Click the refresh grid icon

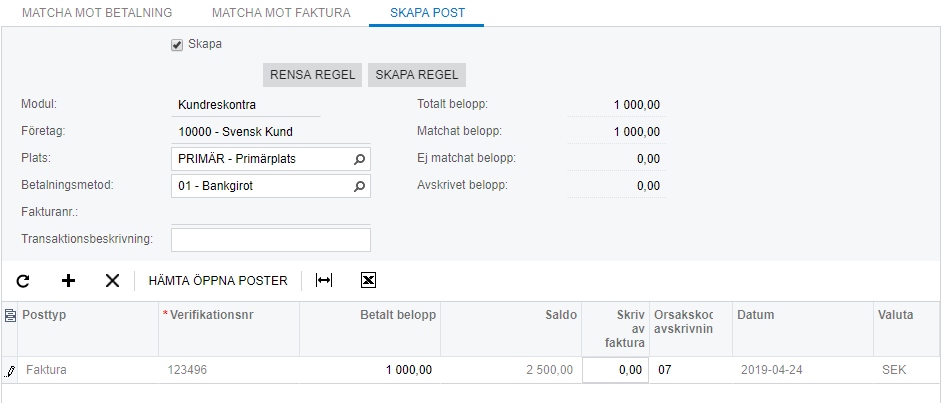click(23, 281)
